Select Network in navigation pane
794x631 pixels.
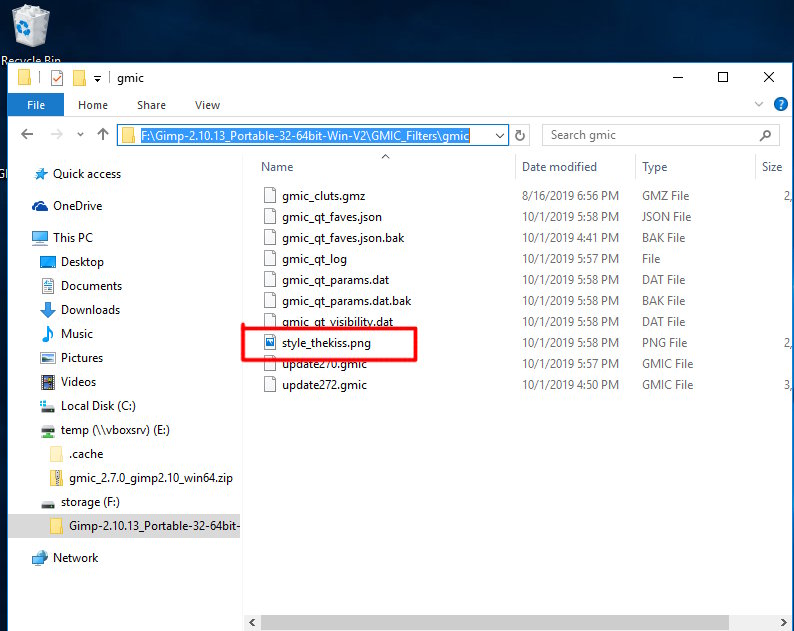[x=75, y=558]
